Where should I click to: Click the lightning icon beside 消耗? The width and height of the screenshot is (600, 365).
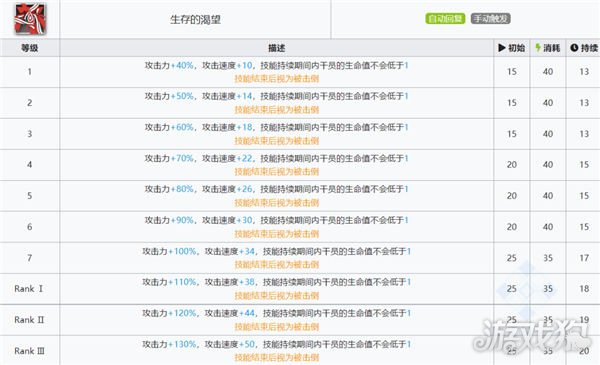click(538, 48)
